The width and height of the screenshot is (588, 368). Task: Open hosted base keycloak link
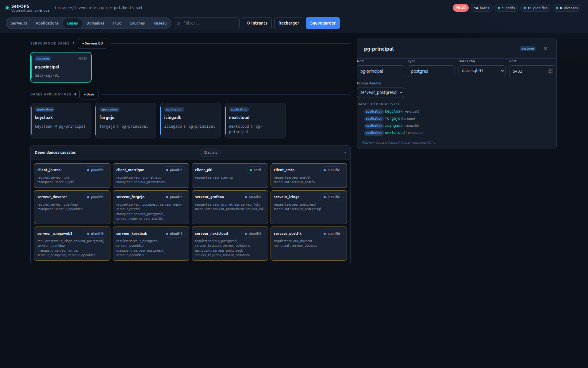pyautogui.click(x=394, y=111)
